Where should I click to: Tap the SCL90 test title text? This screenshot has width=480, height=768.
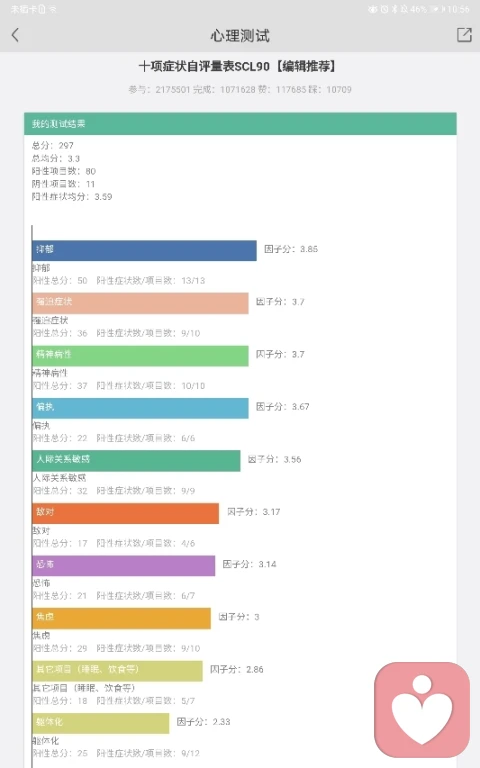pyautogui.click(x=237, y=66)
